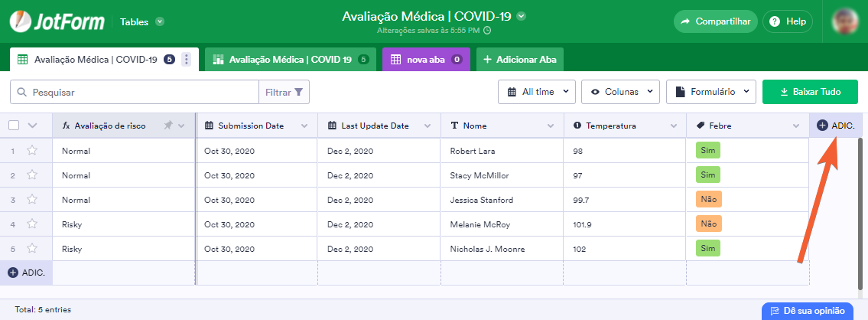The image size is (868, 320).
Task: Click the JotForm logo icon
Action: [21, 21]
